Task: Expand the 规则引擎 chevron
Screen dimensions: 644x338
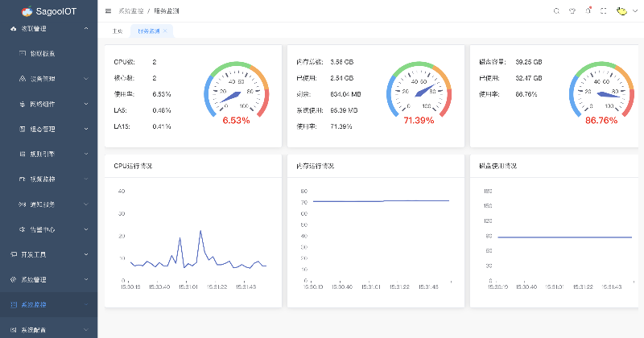Action: coord(86,154)
